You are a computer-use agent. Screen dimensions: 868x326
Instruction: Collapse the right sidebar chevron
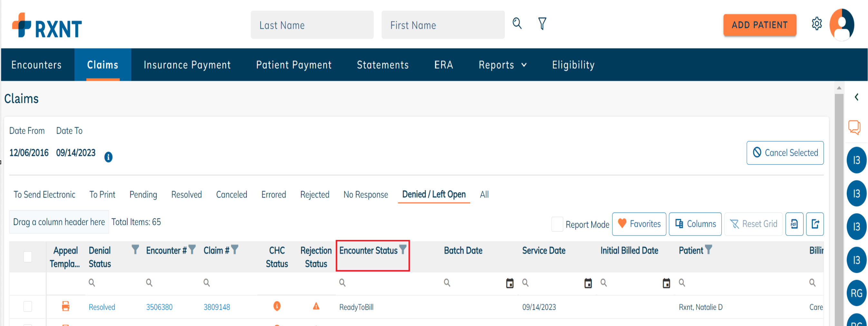856,97
